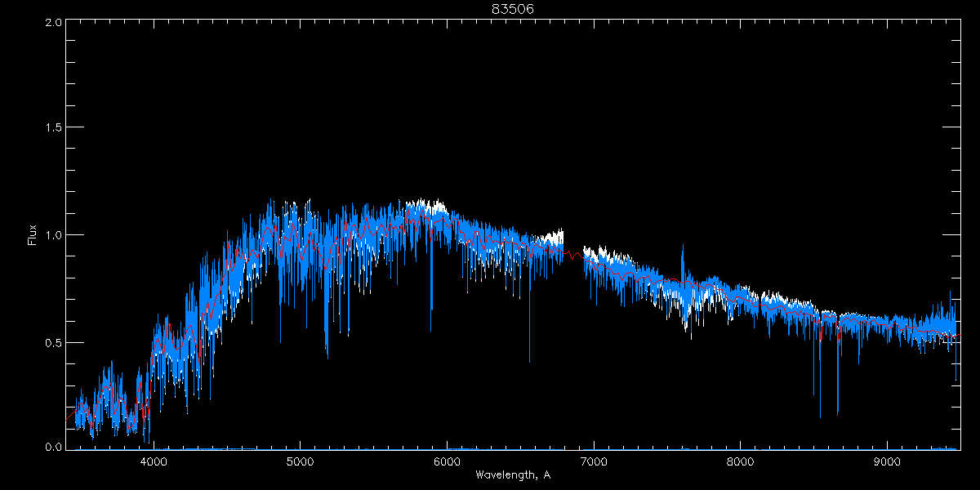Click the emission spike peak near 7600 Å
This screenshot has height=490, width=980.
[683, 246]
